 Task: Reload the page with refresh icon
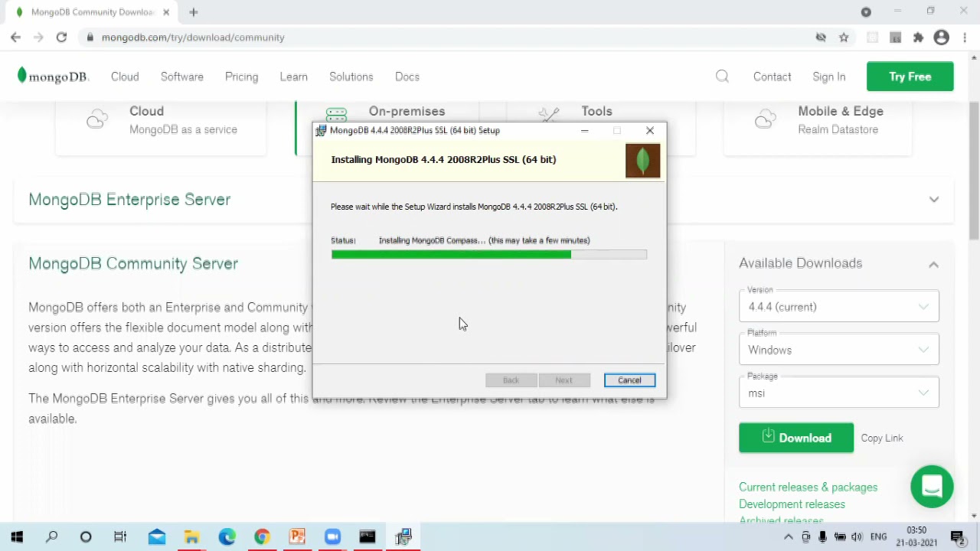point(61,37)
